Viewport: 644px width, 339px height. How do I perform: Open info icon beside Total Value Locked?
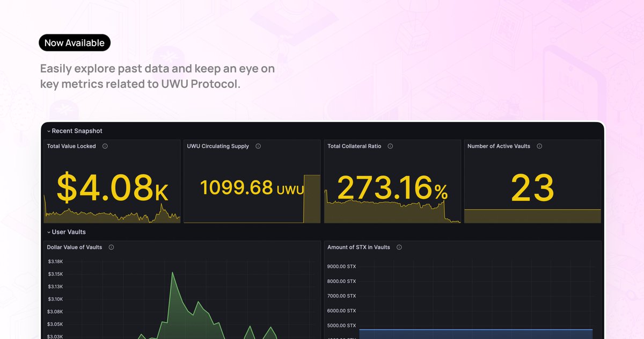(105, 146)
